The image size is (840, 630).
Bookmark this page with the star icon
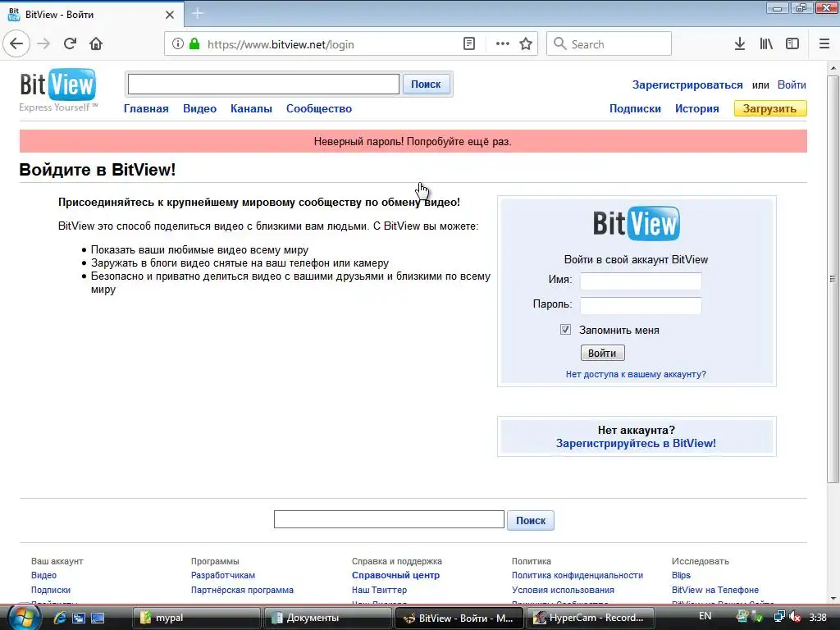tap(526, 44)
